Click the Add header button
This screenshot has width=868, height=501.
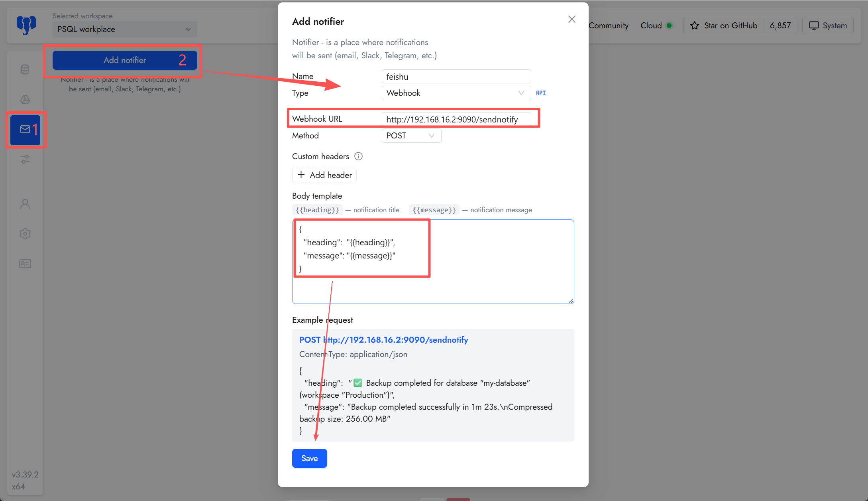[x=324, y=175]
